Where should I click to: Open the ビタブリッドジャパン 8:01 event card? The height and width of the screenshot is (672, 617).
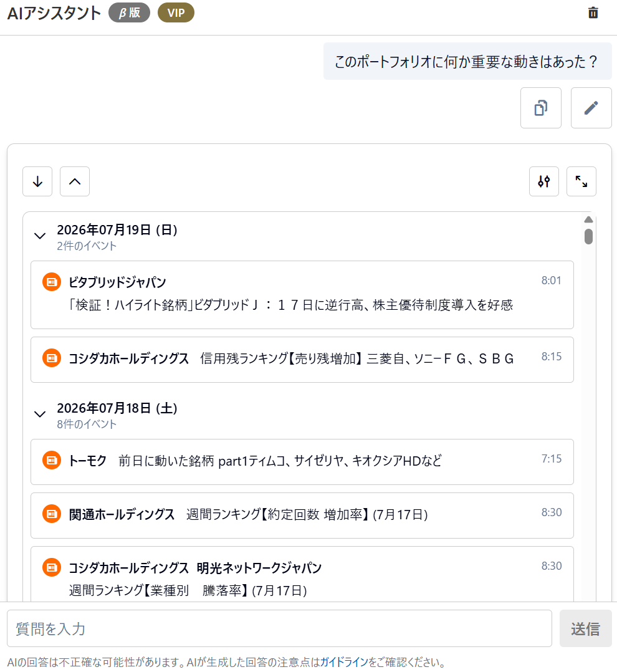pos(302,295)
